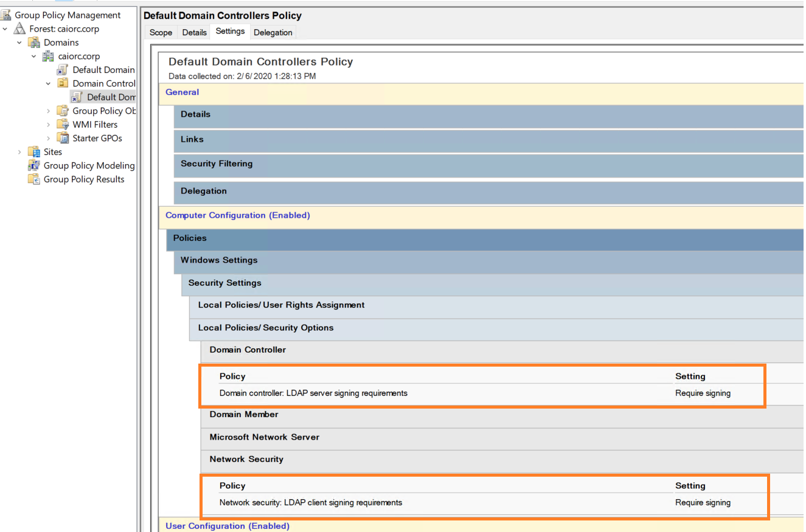Click the WMI Filters icon
The image size is (806, 532).
click(63, 125)
